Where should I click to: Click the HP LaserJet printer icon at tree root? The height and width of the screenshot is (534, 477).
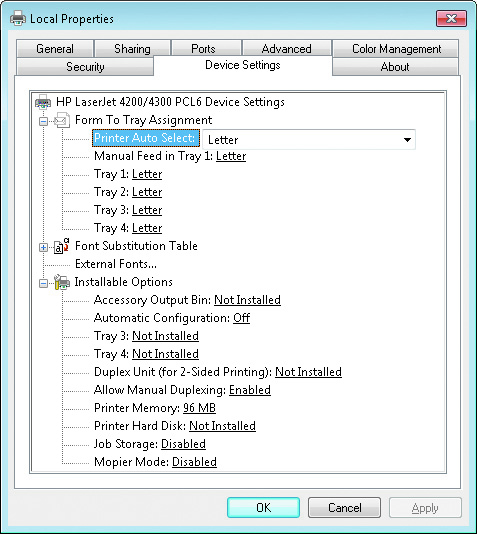tap(43, 101)
